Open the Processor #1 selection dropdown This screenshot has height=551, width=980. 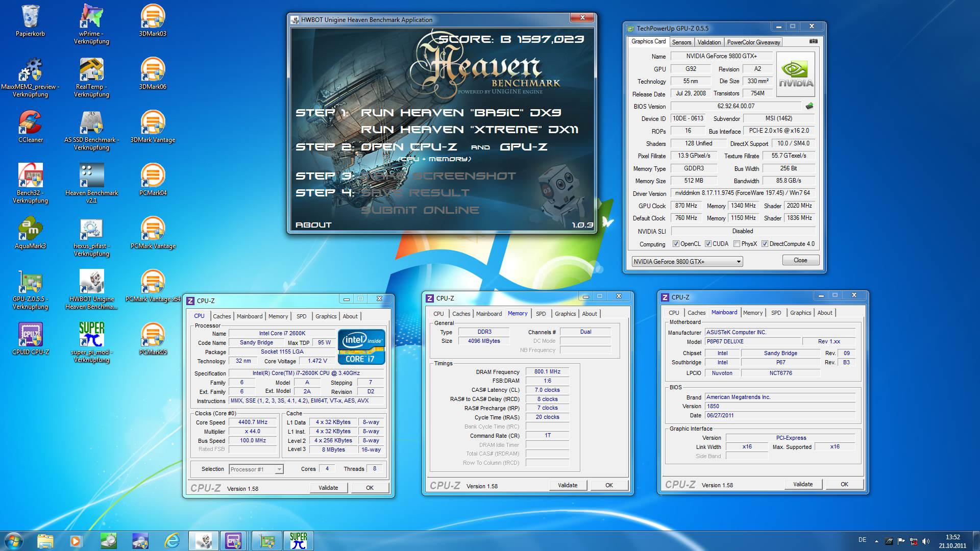point(256,469)
